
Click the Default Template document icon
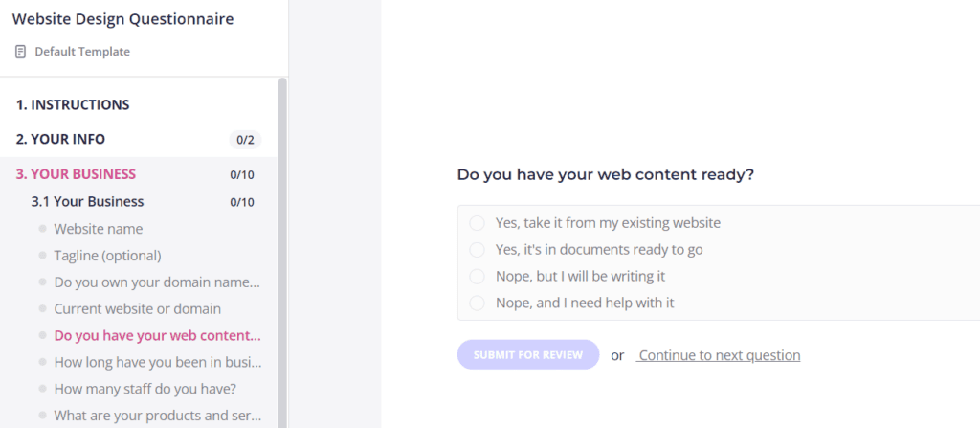tap(21, 52)
